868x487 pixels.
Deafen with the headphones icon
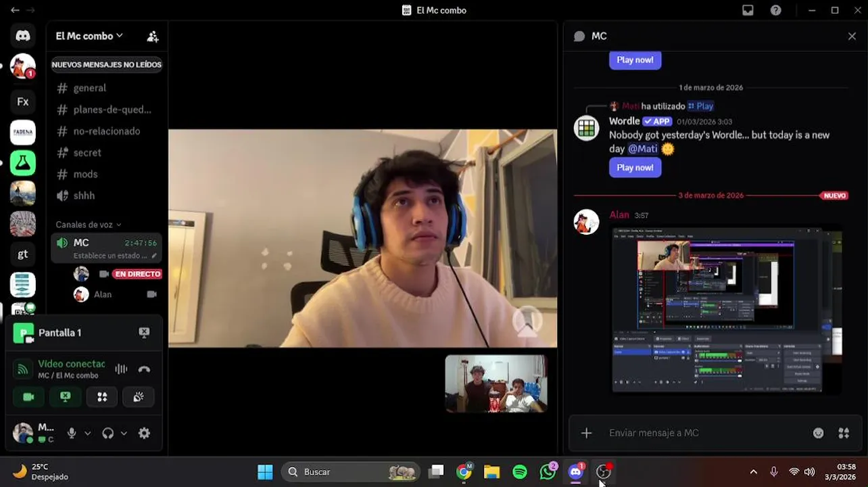point(108,434)
